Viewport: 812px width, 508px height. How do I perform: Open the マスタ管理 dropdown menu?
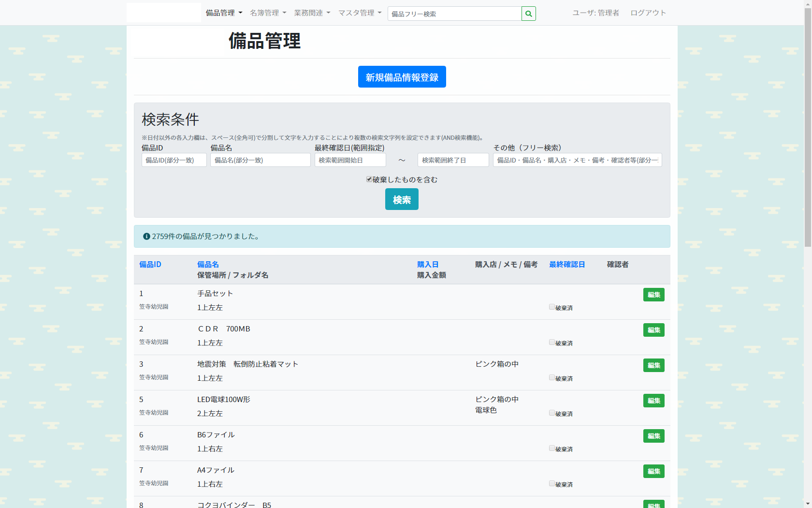[360, 13]
